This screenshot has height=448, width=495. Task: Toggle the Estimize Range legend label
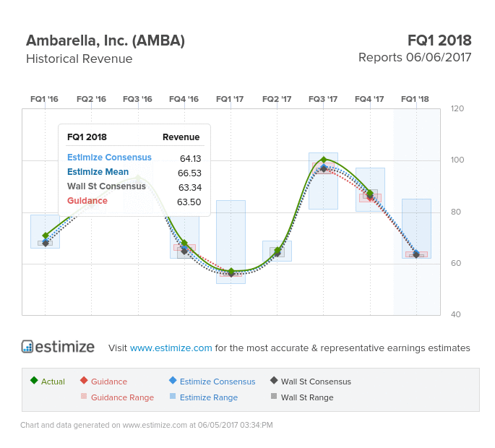(x=209, y=397)
